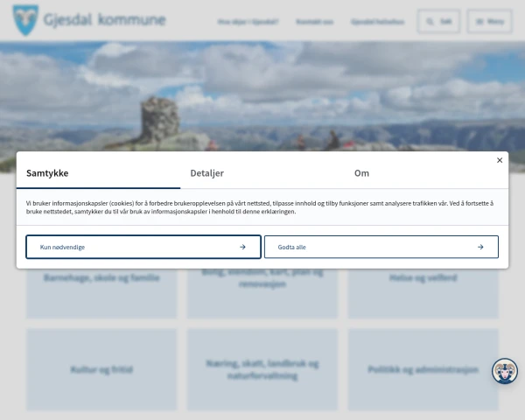Follow the Hva skjer i Gjesdal link

tap(248, 22)
